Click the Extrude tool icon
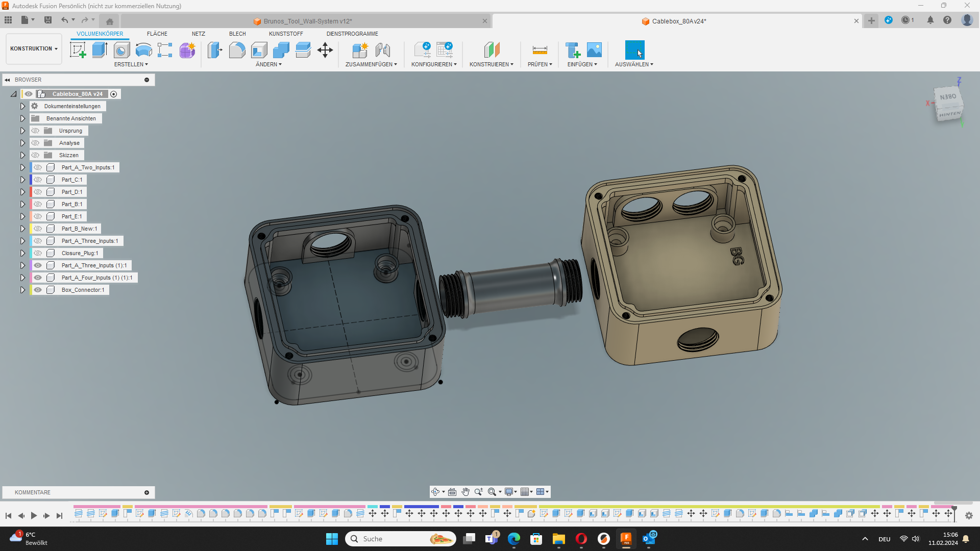The height and width of the screenshot is (551, 980). pyautogui.click(x=100, y=50)
